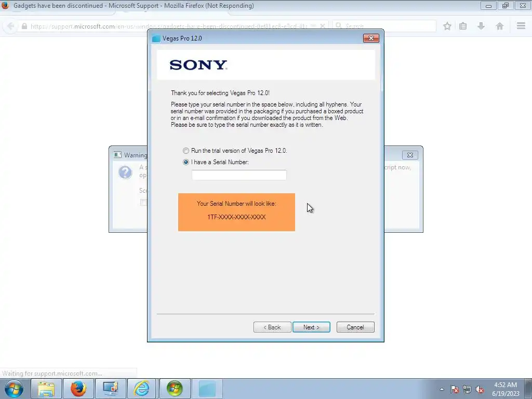Go to the next step via Next
Image resolution: width=532 pixels, height=399 pixels.
(311, 327)
